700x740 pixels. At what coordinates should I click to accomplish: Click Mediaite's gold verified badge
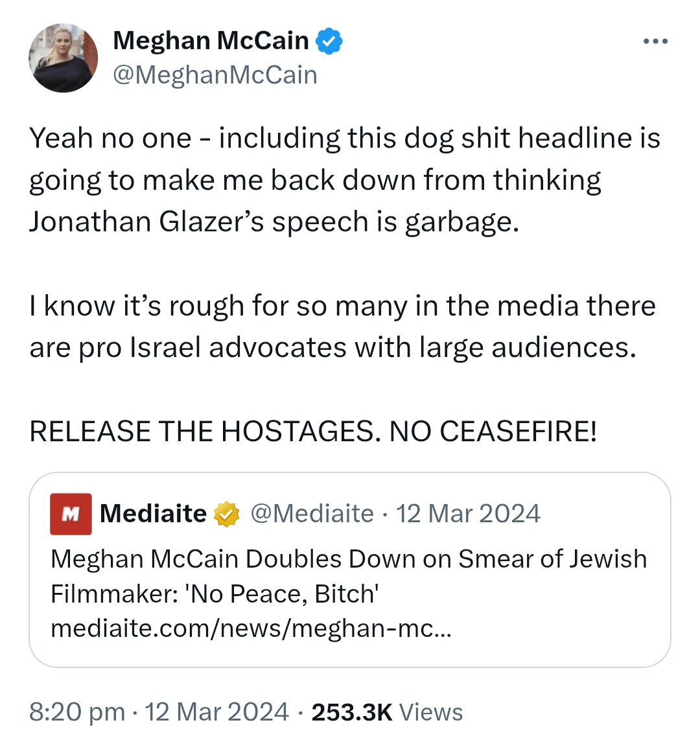coord(227,514)
